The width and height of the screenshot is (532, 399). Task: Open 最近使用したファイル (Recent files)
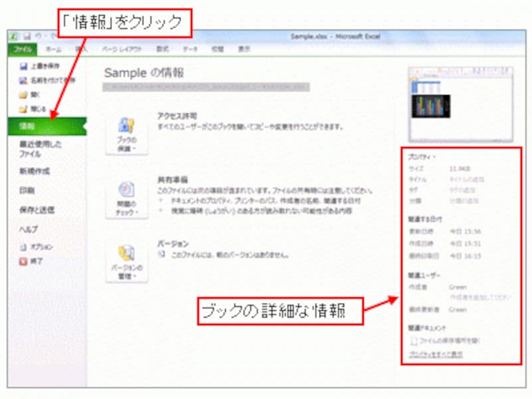pyautogui.click(x=41, y=149)
